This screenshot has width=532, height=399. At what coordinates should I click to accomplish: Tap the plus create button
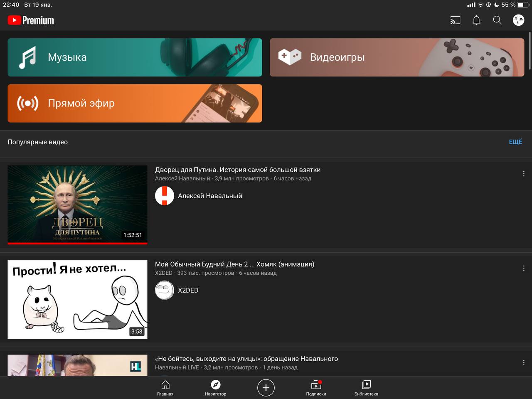pos(266,388)
